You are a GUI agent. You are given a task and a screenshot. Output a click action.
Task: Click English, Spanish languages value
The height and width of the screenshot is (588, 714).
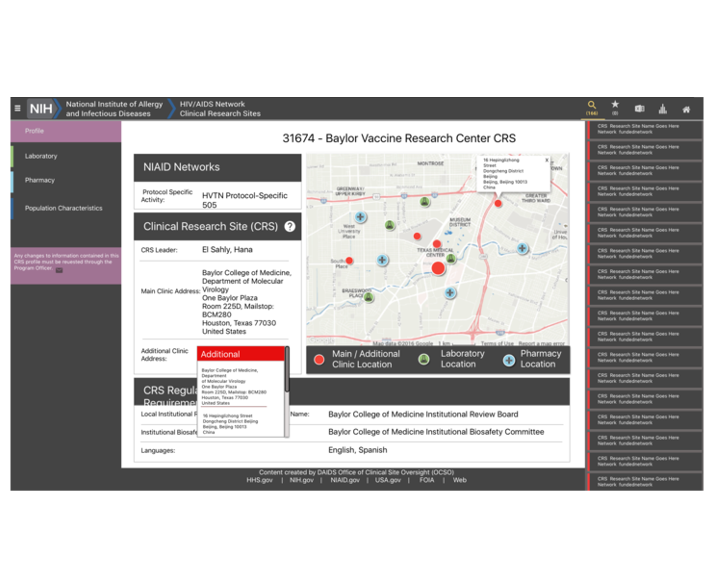pyautogui.click(x=357, y=450)
